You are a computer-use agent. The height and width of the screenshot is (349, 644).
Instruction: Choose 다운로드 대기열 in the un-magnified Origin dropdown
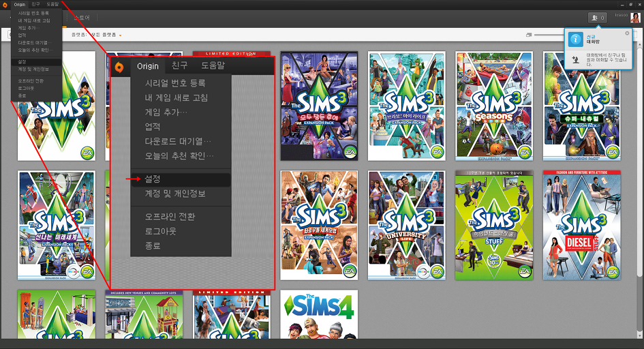click(37, 43)
